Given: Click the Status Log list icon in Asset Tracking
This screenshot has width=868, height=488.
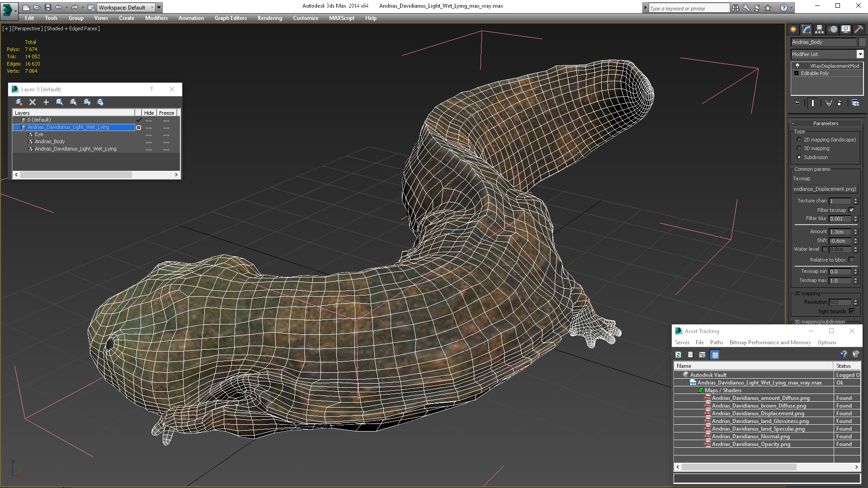Looking at the screenshot, I should pos(690,355).
